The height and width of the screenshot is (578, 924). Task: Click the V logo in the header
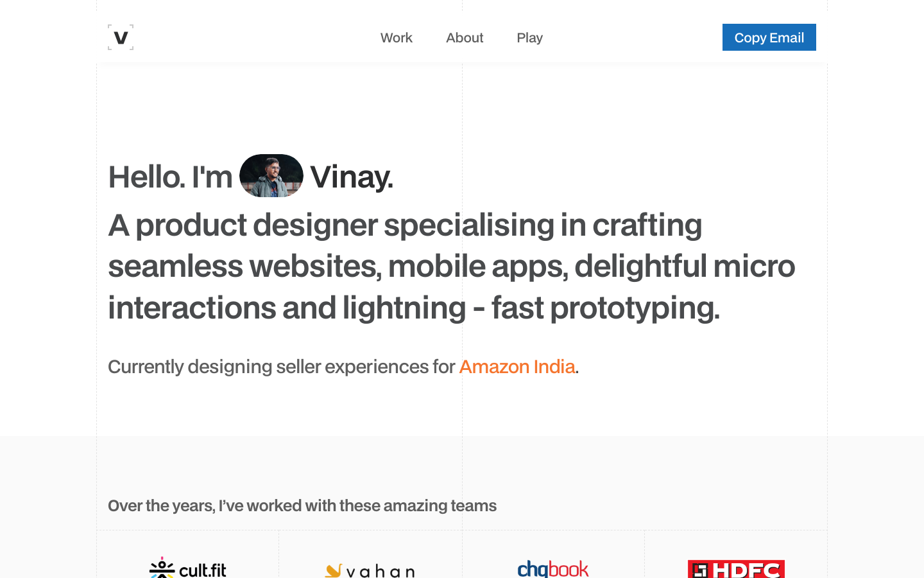[121, 37]
